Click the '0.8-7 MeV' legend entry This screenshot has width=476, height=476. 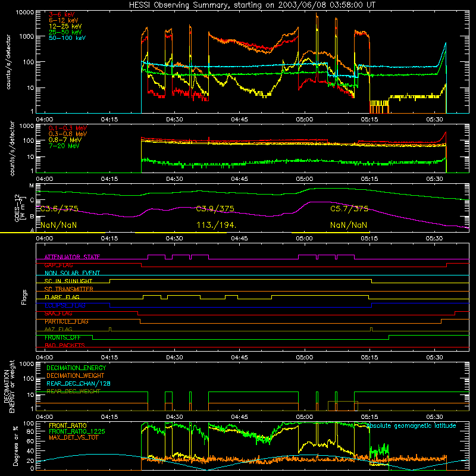pyautogui.click(x=65, y=140)
